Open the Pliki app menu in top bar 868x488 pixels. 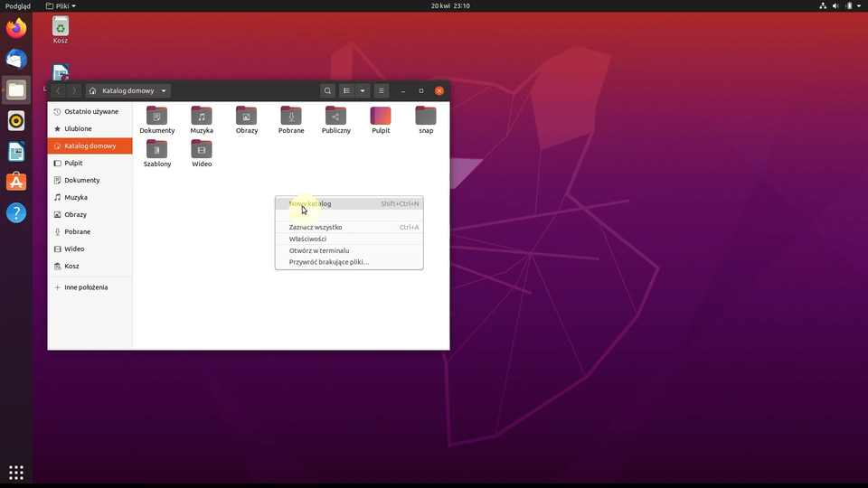[x=61, y=5]
